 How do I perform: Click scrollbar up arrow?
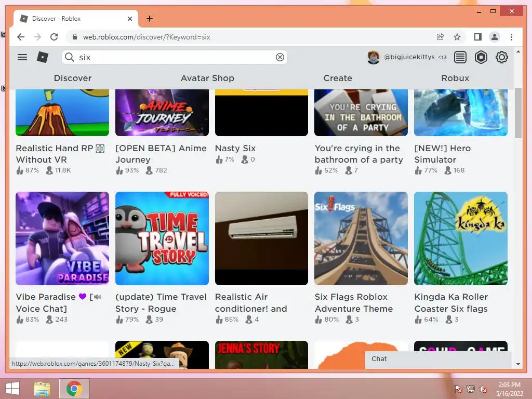click(x=518, y=52)
